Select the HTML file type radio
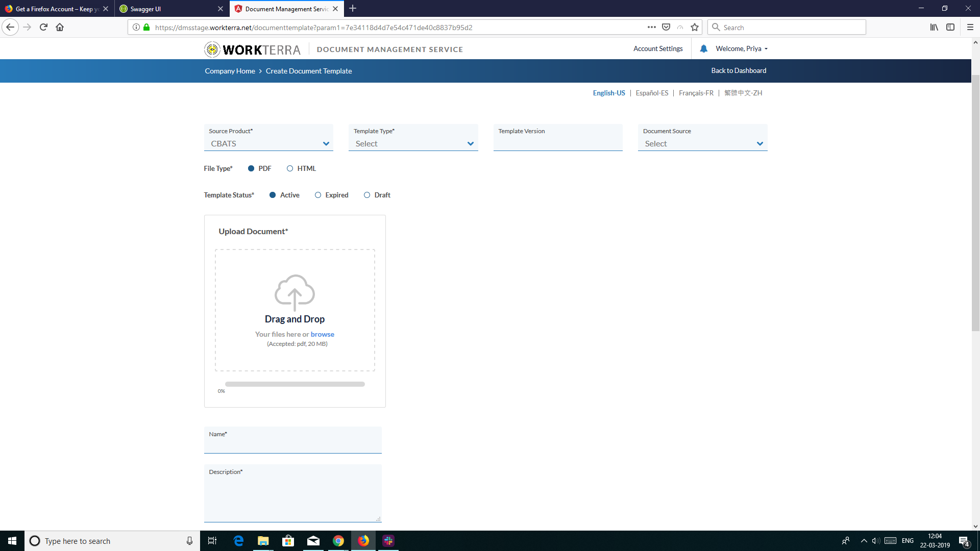Screen dimensions: 980x551 pos(290,168)
